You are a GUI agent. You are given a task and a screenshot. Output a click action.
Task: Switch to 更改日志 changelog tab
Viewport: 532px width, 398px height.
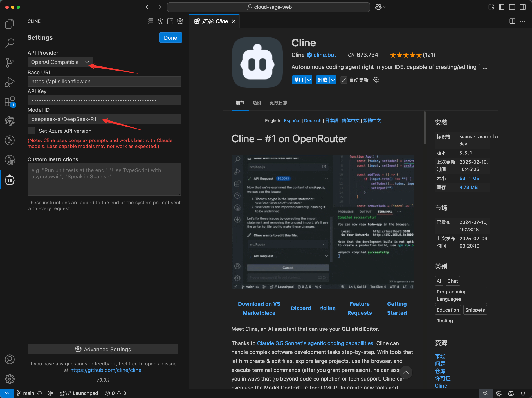[x=279, y=103]
